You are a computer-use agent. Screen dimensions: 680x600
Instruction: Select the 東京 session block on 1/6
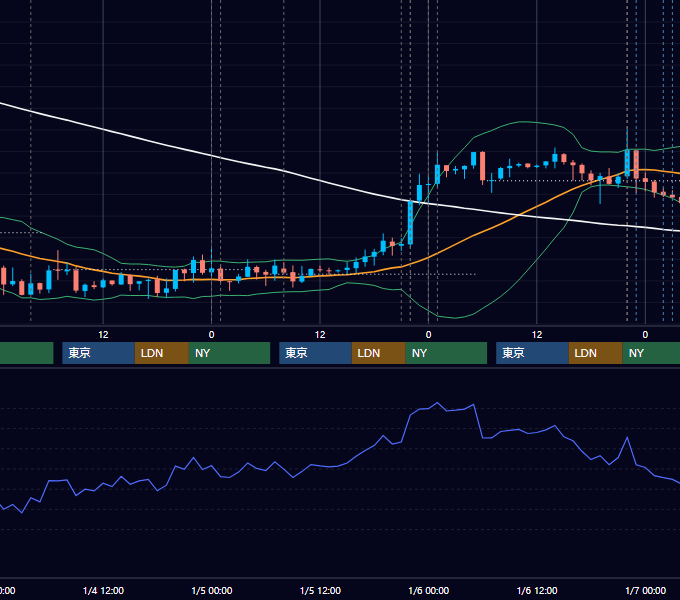pyautogui.click(x=532, y=353)
